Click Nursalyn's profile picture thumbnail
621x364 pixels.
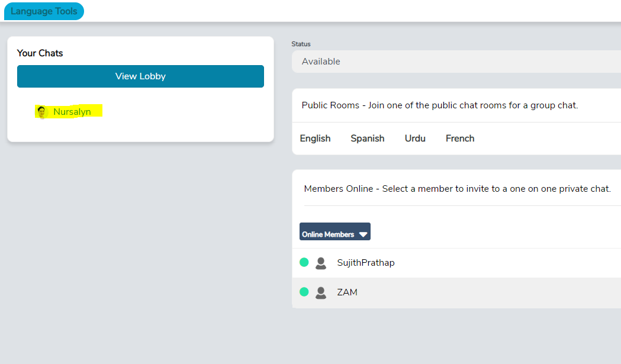tap(41, 112)
